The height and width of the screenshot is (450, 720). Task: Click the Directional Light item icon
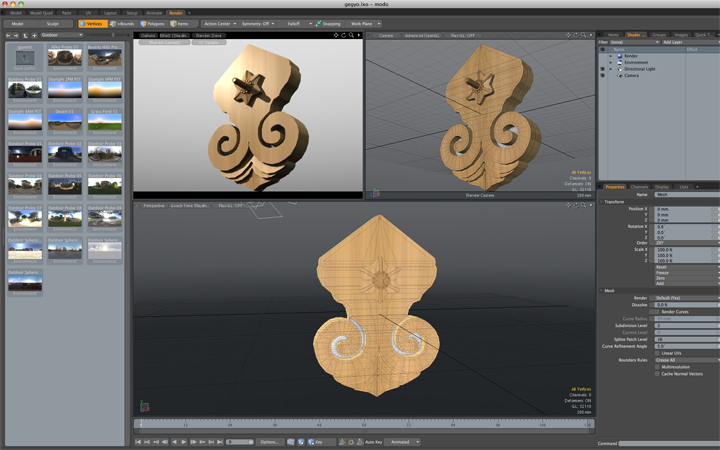[619, 69]
